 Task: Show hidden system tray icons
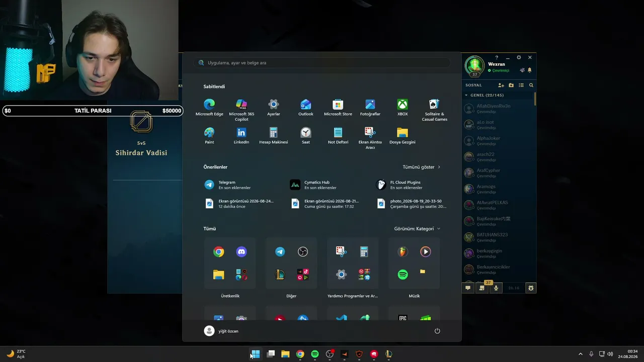pyautogui.click(x=580, y=354)
